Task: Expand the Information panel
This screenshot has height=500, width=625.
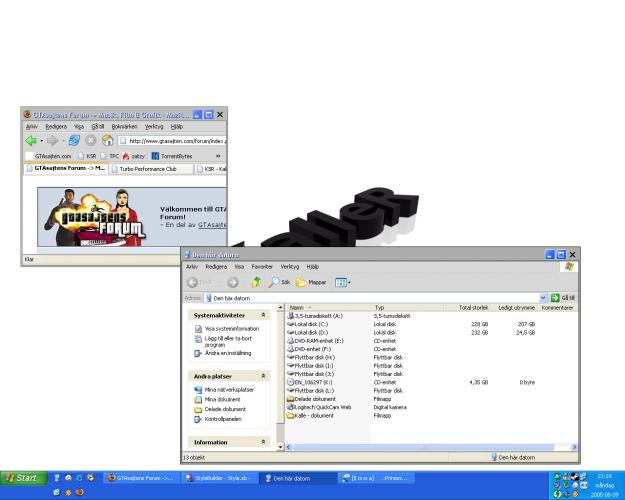Action: tap(263, 441)
